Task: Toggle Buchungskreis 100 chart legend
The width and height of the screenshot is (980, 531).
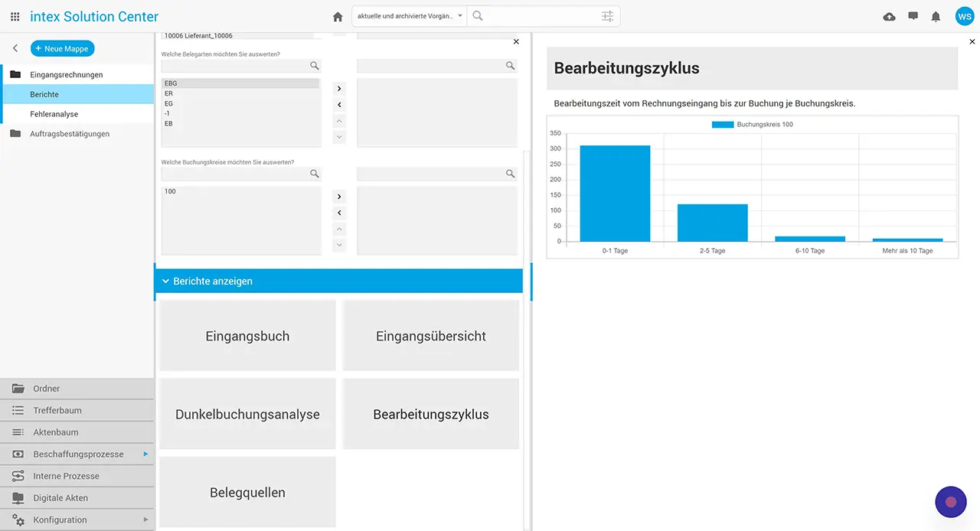Action: coord(752,124)
